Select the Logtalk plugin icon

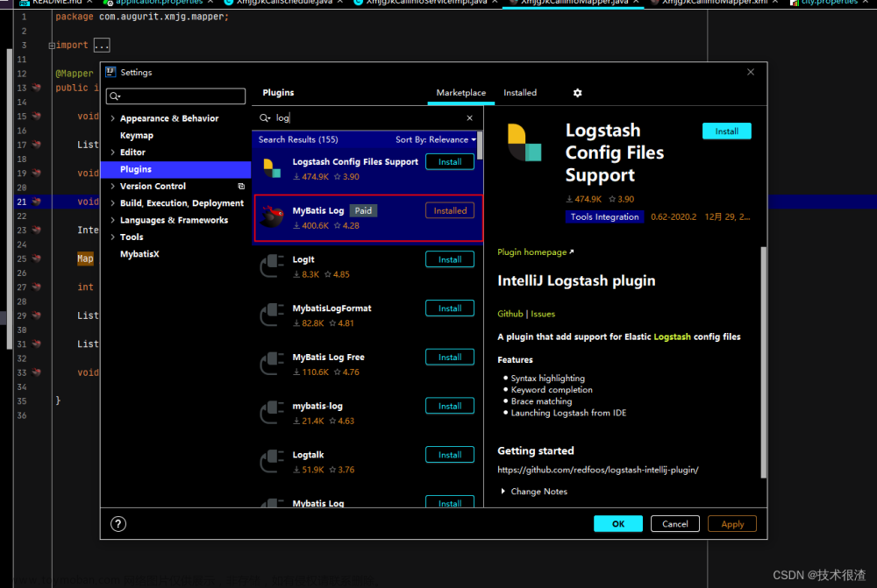273,462
